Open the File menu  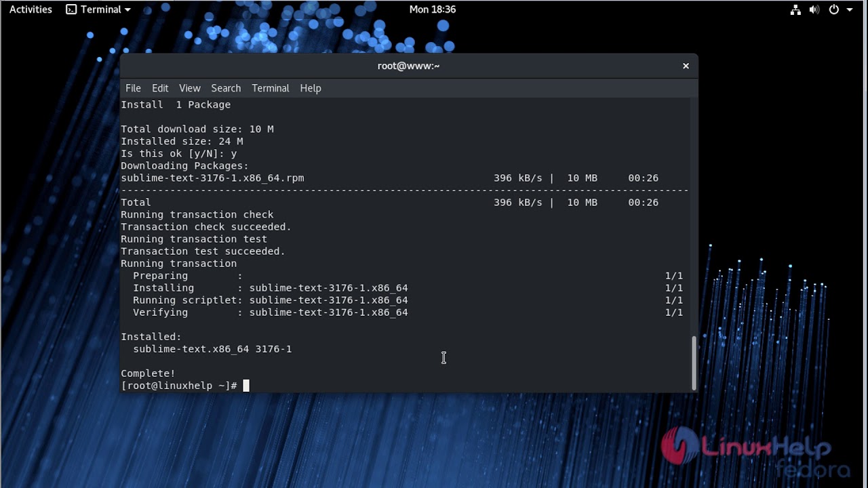pos(133,88)
